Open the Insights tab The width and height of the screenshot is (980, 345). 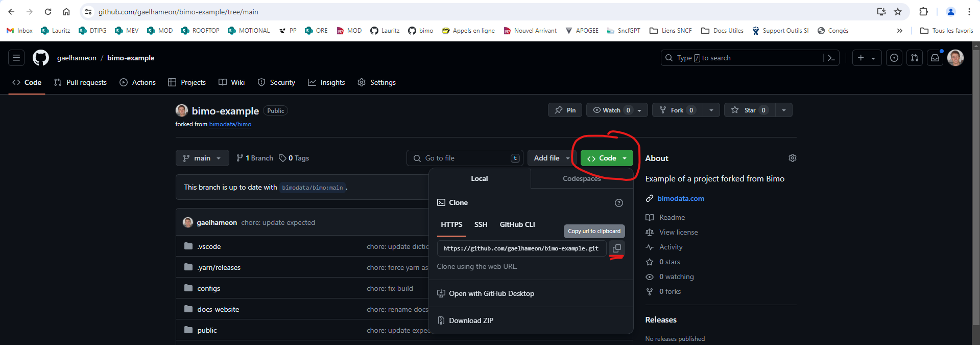coord(326,82)
